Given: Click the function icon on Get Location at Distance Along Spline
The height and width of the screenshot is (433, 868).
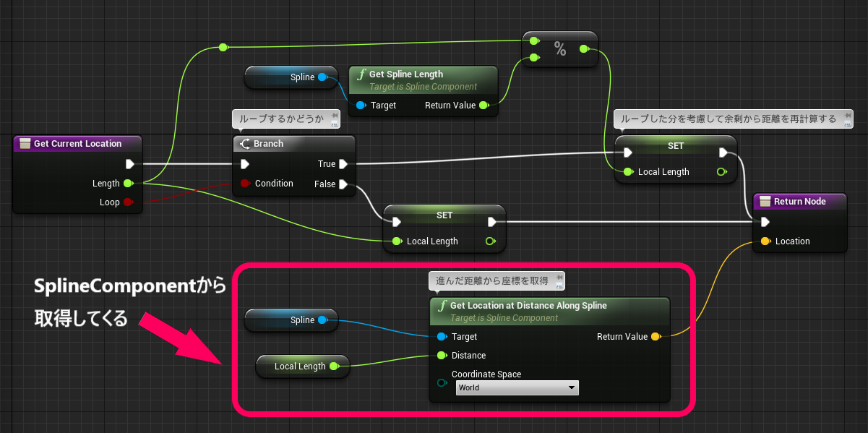Looking at the screenshot, I should [x=441, y=306].
